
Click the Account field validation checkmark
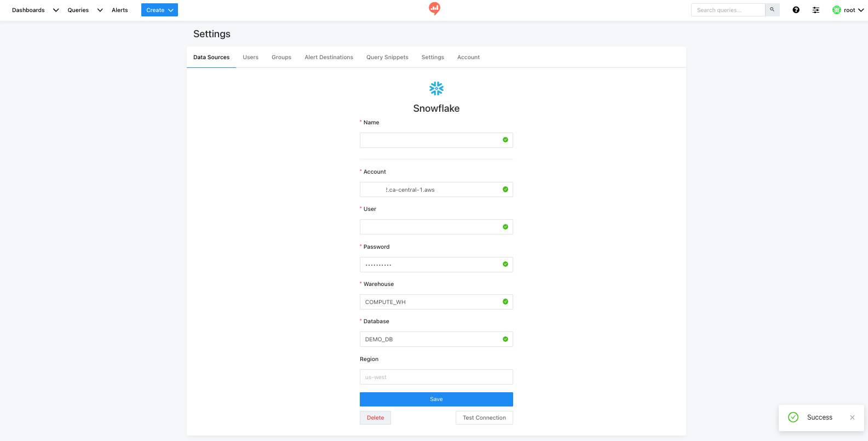pyautogui.click(x=505, y=190)
